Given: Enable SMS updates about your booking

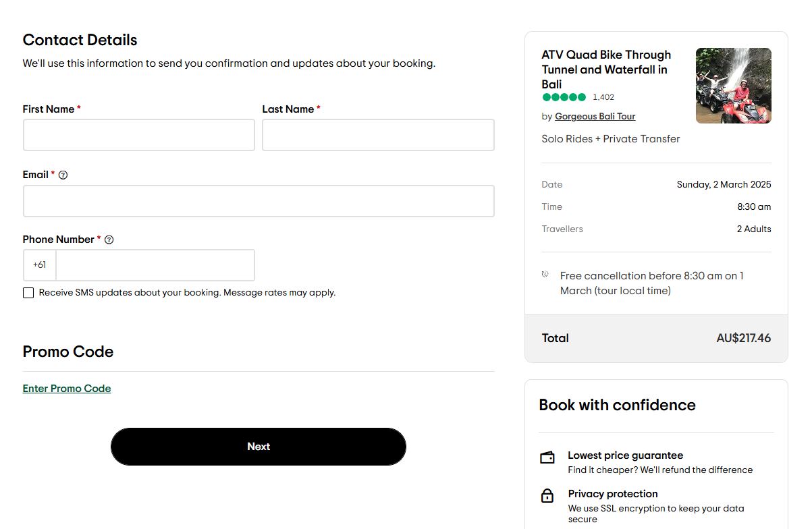Looking at the screenshot, I should point(28,292).
